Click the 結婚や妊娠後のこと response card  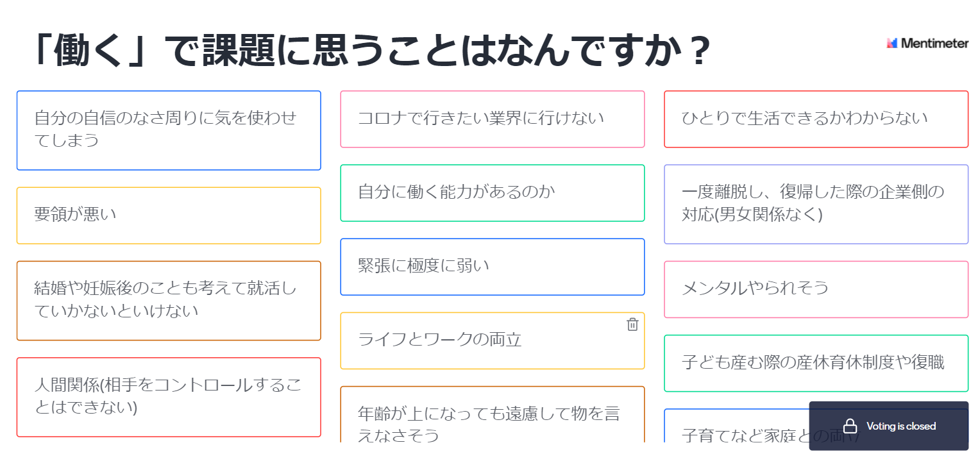[x=169, y=301]
